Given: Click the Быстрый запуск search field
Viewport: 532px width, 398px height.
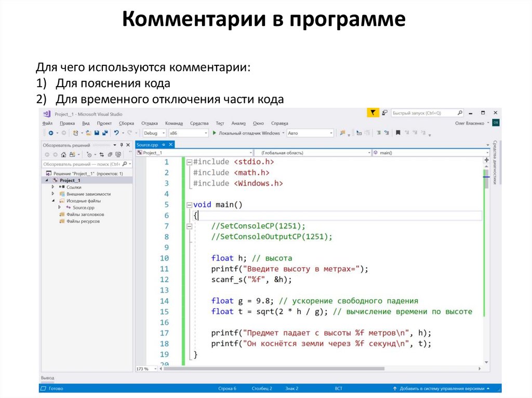Looking at the screenshot, I should [427, 113].
